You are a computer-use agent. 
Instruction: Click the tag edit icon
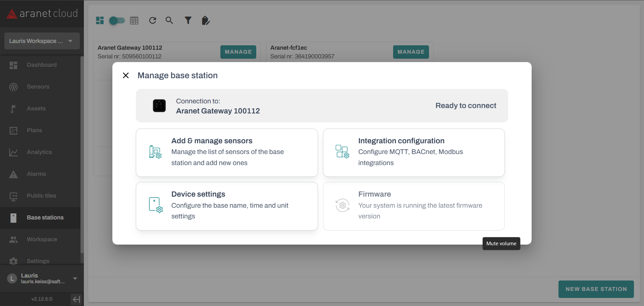tap(206, 20)
